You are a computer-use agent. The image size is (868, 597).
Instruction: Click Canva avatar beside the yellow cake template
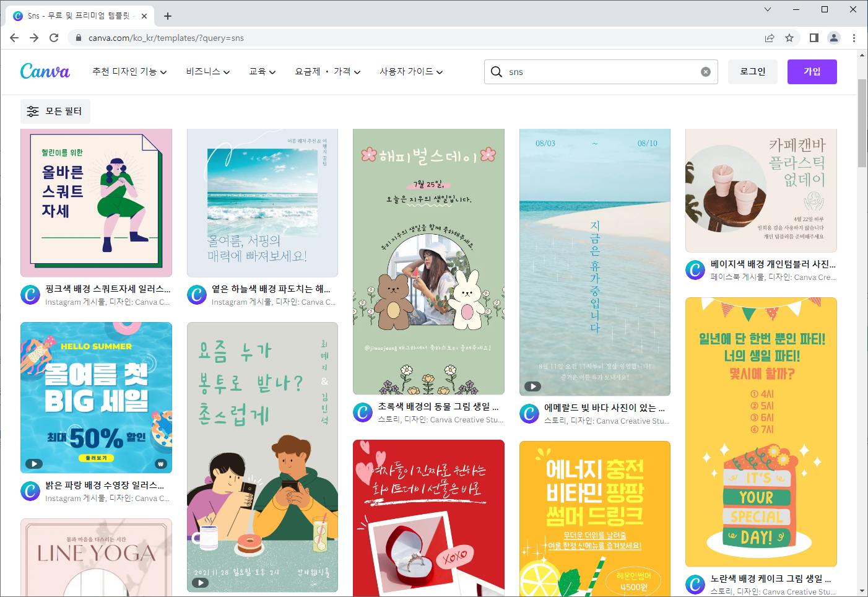click(x=695, y=585)
